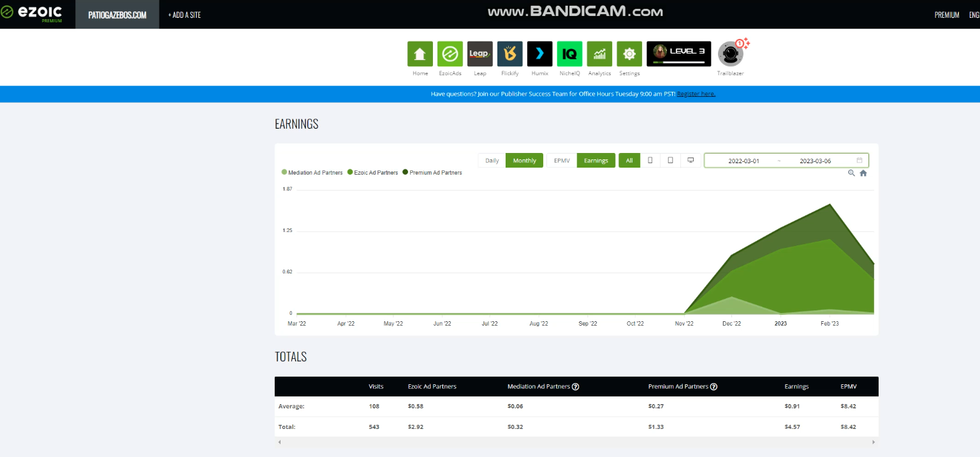Sort by Visits column header
Viewport: 980px width, 457px height.
376,386
